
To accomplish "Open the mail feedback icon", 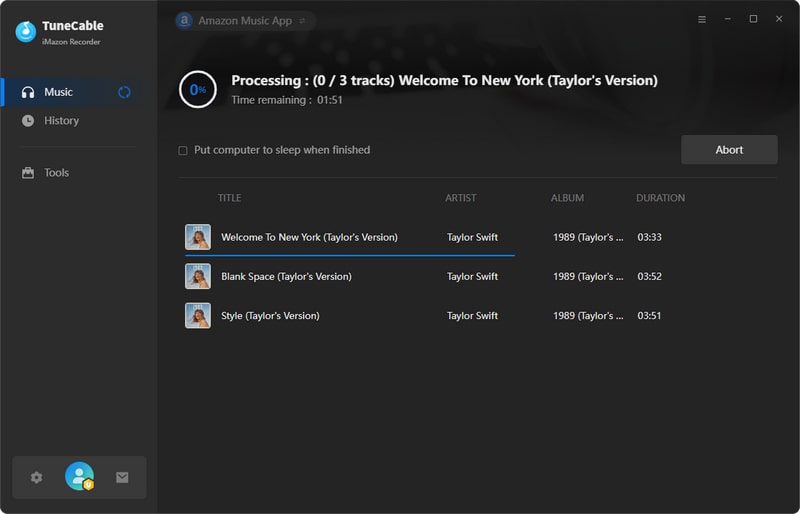I will 122,478.
